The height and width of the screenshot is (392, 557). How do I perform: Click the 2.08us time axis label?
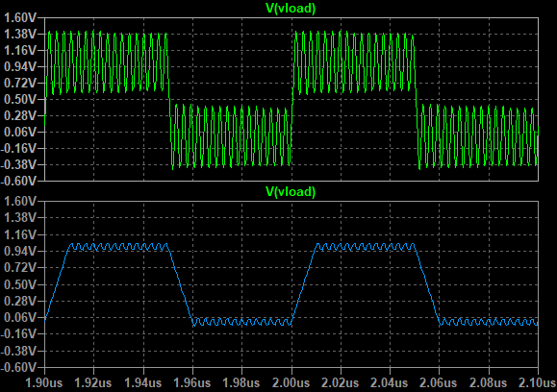489,382
